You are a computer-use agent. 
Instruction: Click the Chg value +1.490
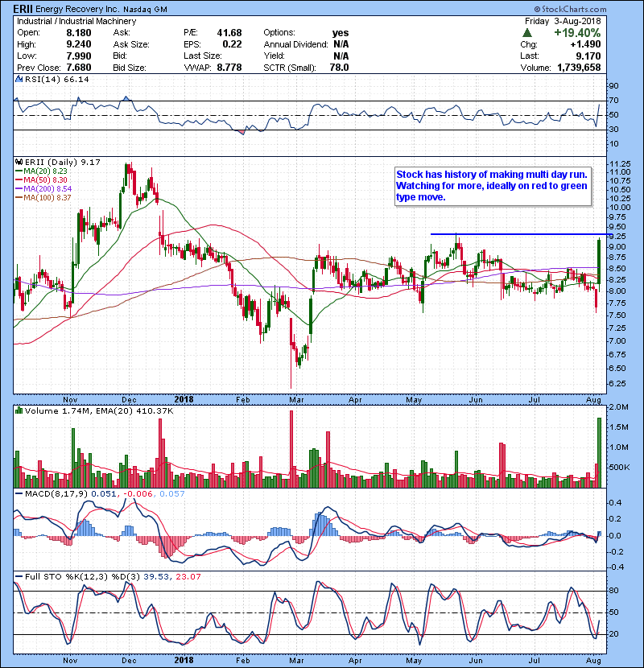click(x=585, y=44)
